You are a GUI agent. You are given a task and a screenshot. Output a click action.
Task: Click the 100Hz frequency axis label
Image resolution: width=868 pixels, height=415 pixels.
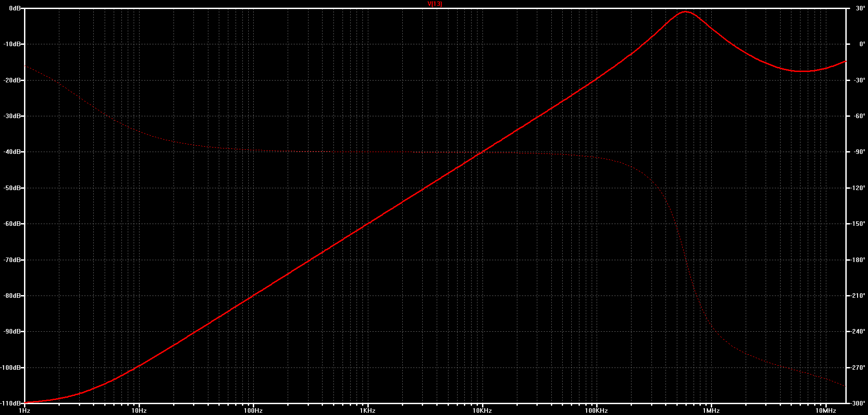click(x=253, y=410)
